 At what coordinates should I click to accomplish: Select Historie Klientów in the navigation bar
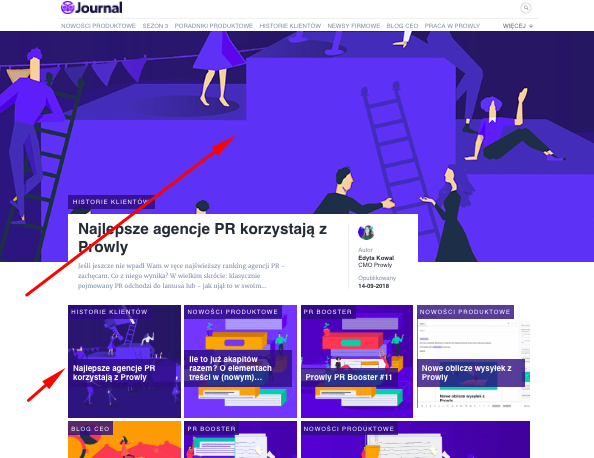290,26
